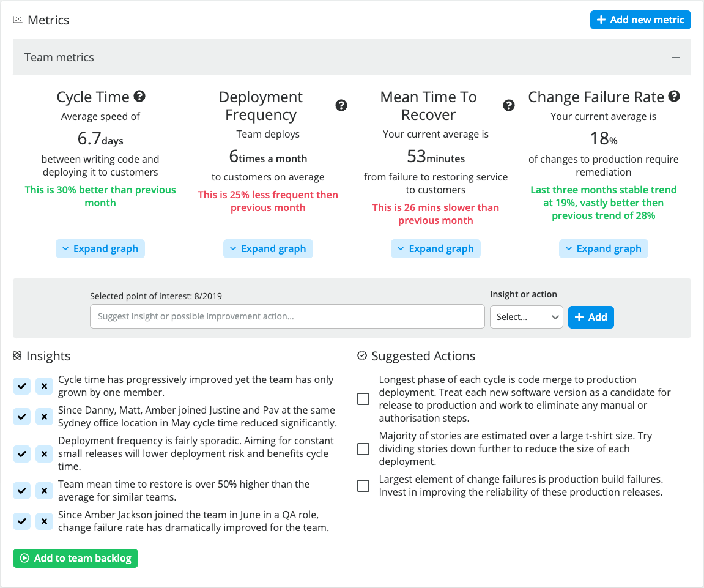Accept the Amber Jackson QA insight

22,521
